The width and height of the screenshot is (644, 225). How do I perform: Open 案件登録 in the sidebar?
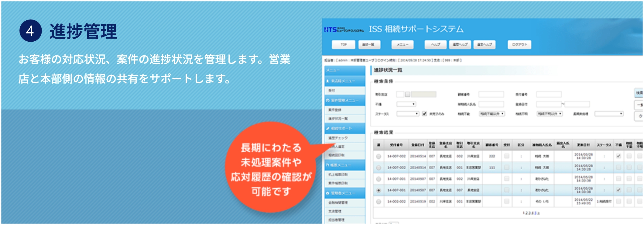[x=345, y=110]
